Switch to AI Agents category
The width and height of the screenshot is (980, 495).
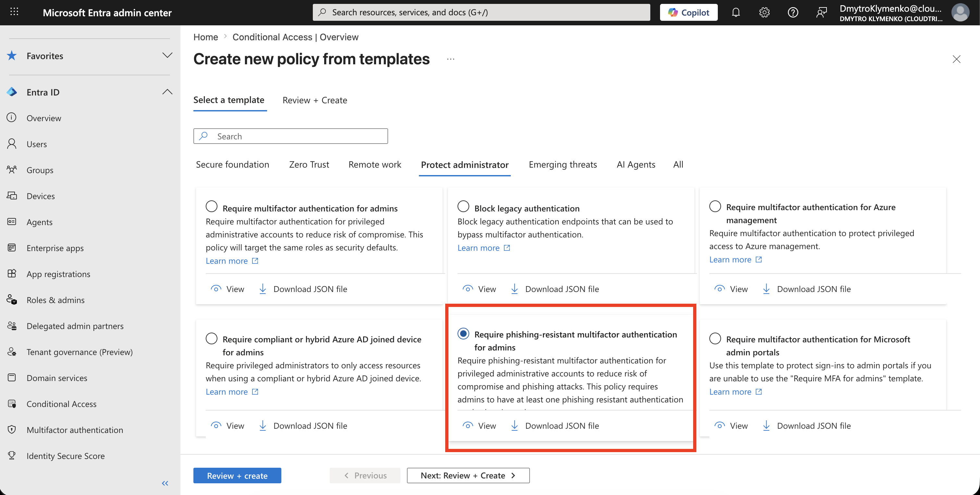[x=635, y=164]
